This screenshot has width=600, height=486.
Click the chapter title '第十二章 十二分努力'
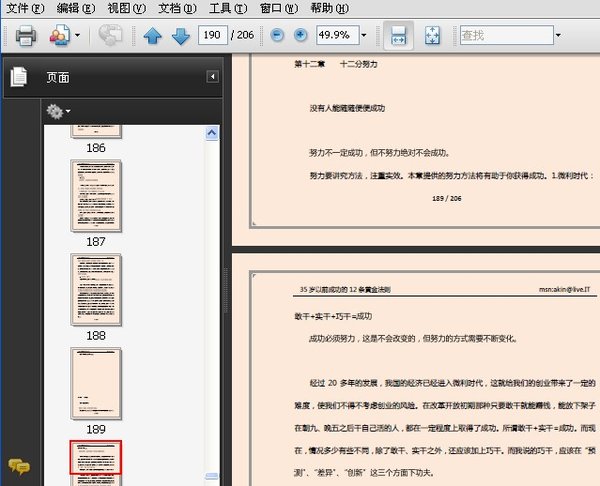pos(336,64)
